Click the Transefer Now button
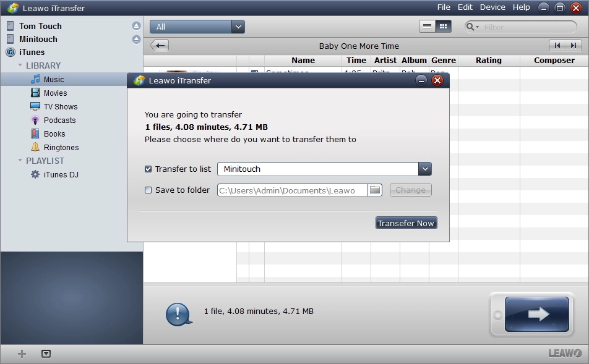This screenshot has height=364, width=589. point(406,223)
